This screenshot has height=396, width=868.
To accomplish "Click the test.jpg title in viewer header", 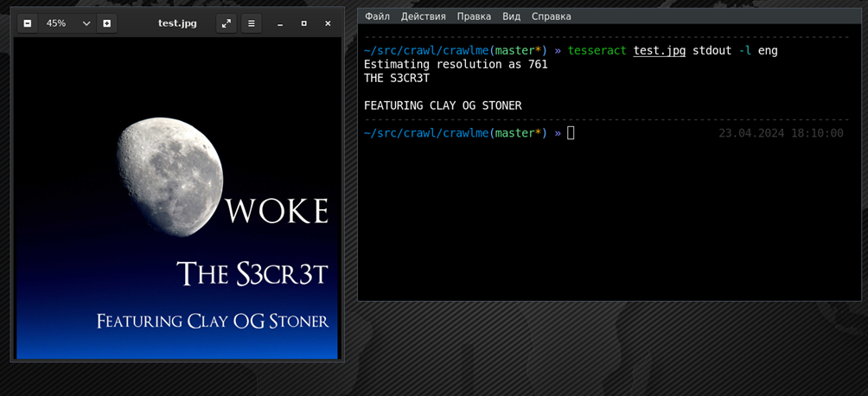I will point(177,23).
